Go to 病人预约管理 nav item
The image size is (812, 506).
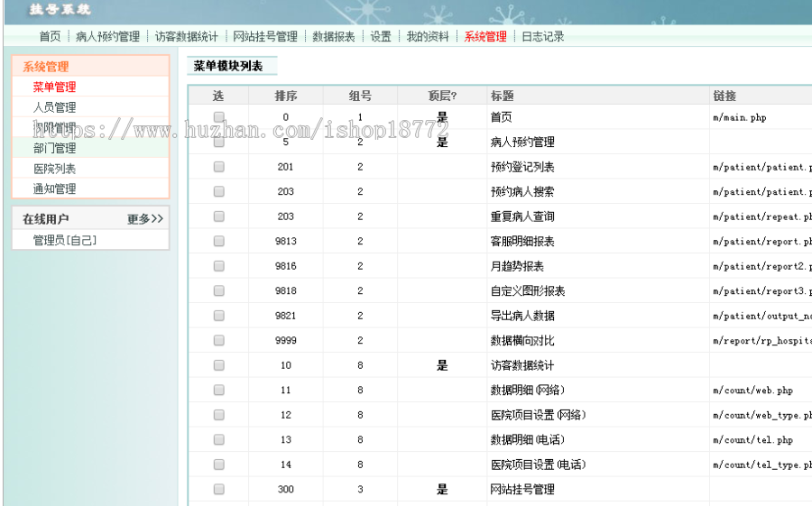107,37
